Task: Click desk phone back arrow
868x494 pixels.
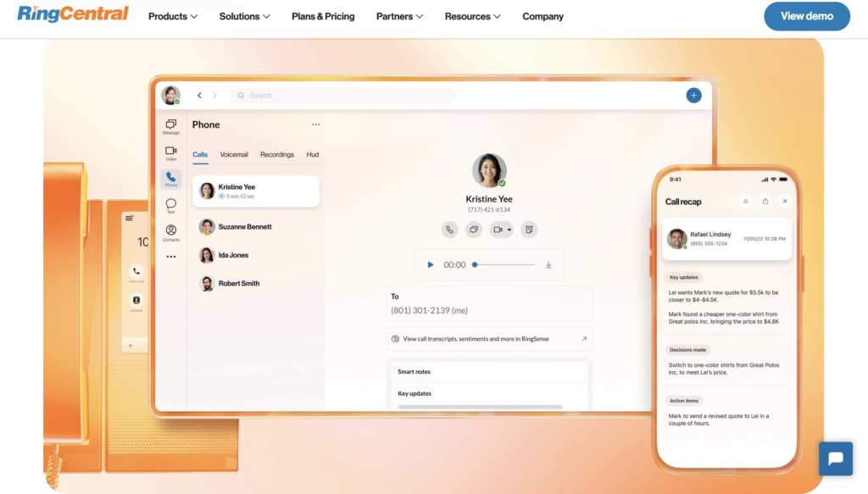Action: 131,346
